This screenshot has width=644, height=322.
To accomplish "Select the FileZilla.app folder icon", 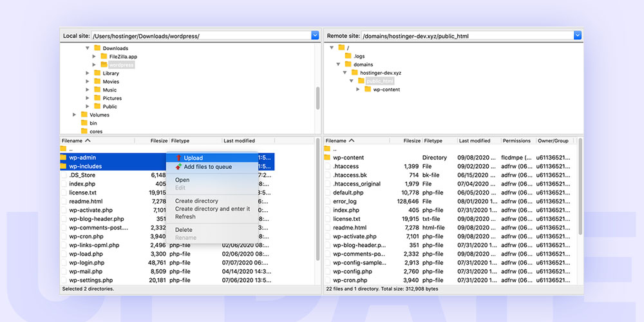I will [x=104, y=56].
